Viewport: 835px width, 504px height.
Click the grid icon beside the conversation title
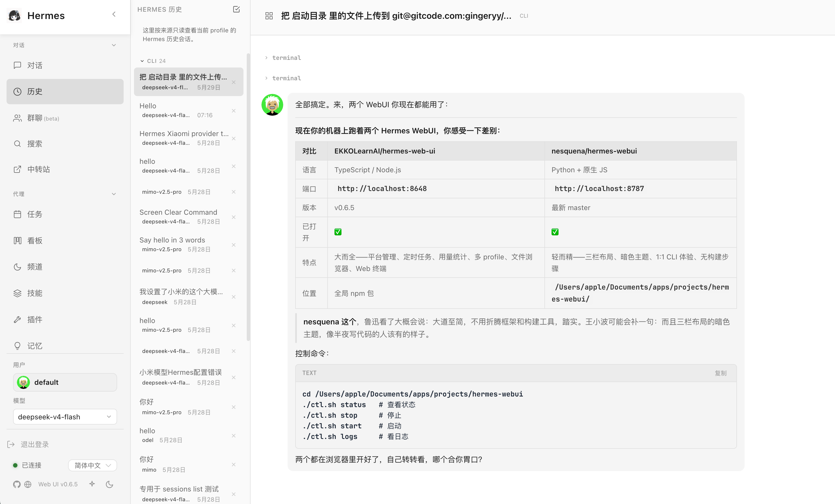(269, 16)
